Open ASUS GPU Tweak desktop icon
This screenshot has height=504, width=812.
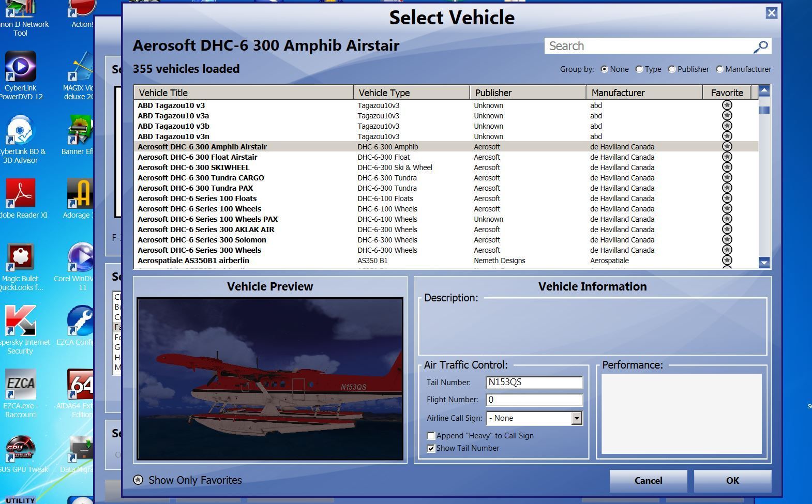pos(21,455)
